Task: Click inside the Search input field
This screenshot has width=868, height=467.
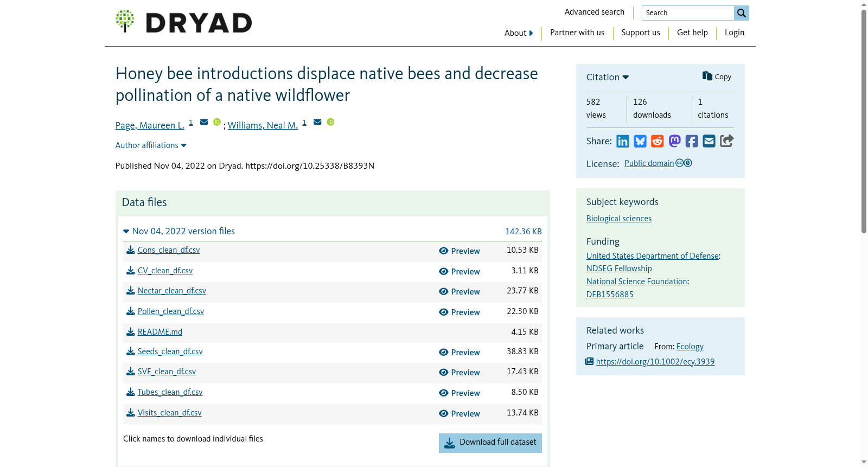Action: coord(688,13)
